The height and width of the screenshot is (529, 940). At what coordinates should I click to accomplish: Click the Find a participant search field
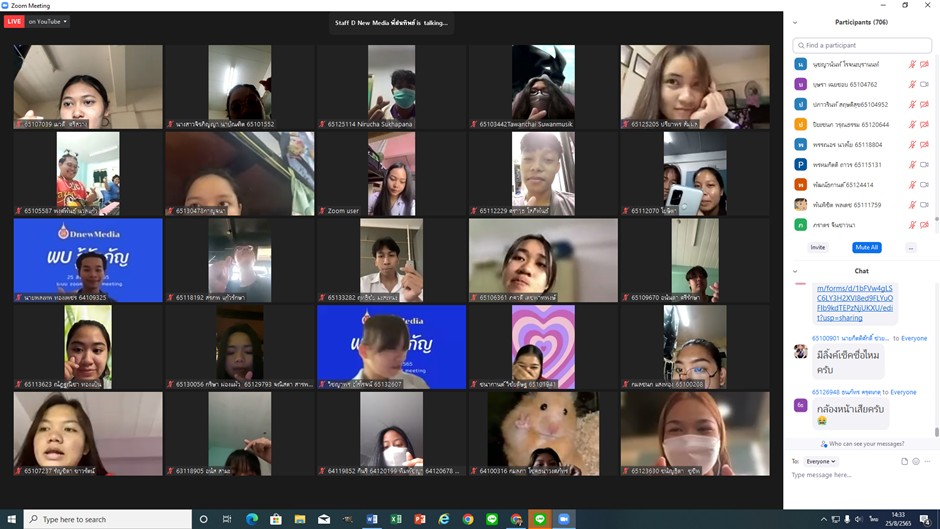pyautogui.click(x=861, y=45)
